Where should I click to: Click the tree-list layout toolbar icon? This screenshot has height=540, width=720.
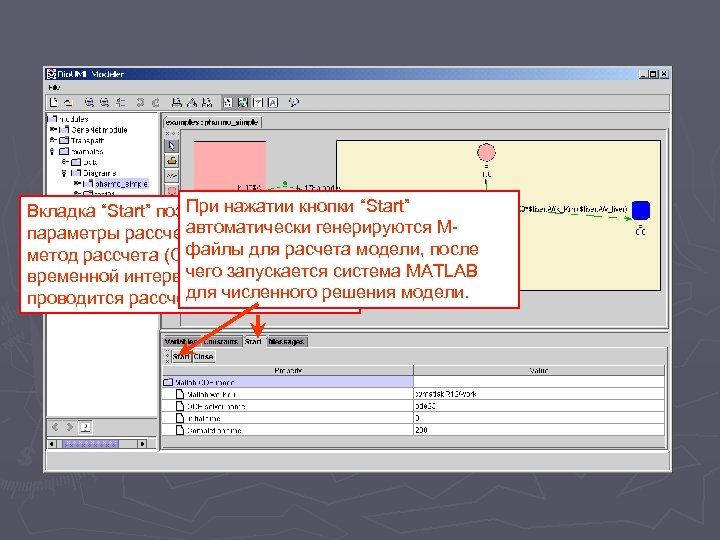tap(120, 102)
